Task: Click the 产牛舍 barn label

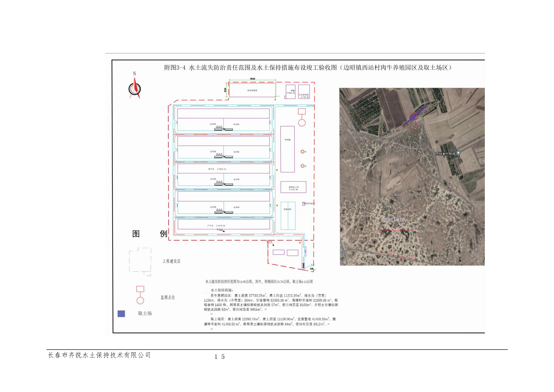Action: (x=210, y=225)
